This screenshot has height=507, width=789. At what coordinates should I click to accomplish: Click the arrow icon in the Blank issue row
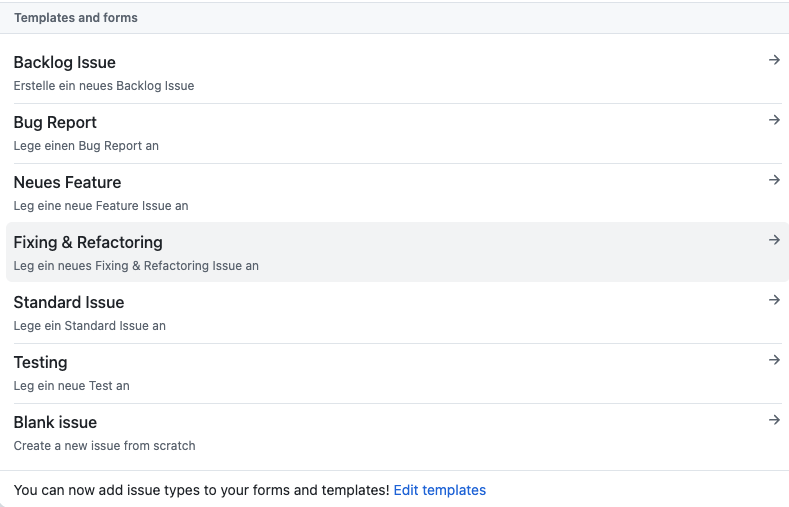point(774,420)
